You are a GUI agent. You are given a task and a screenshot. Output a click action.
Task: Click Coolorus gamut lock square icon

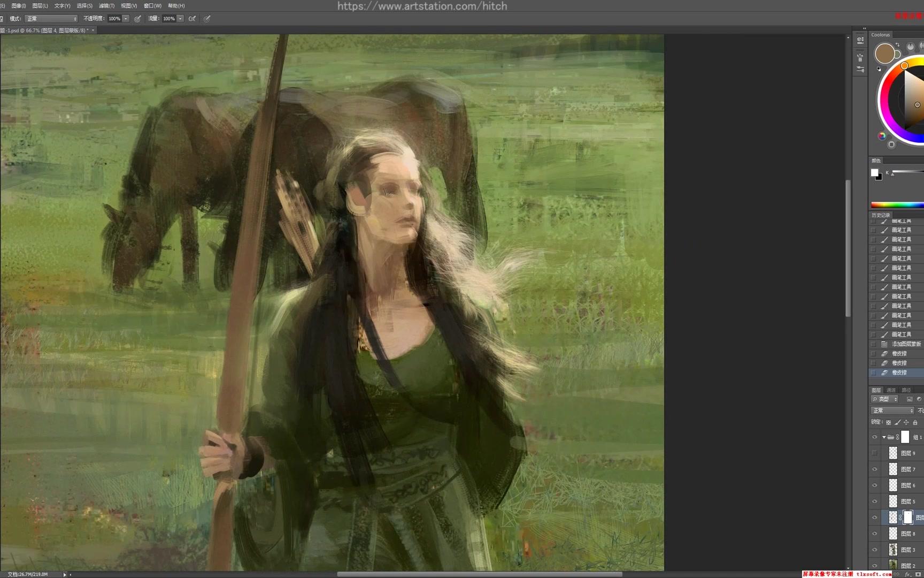891,144
